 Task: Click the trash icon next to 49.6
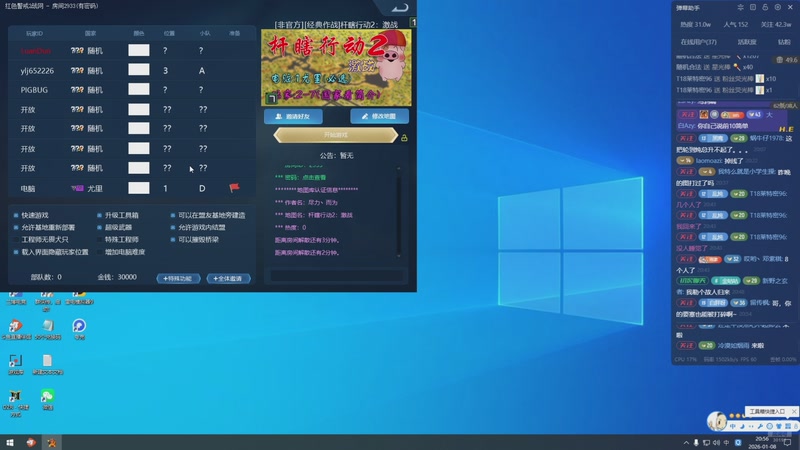(x=780, y=60)
